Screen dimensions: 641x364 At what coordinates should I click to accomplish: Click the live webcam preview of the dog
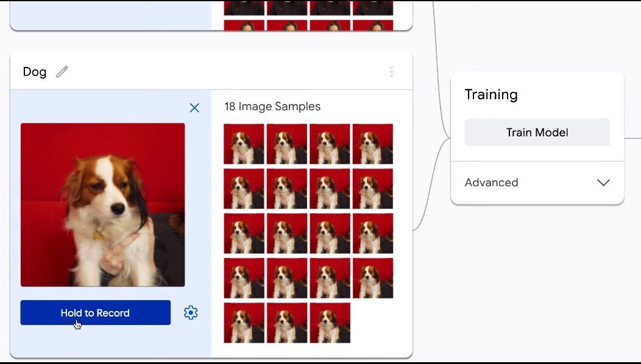(102, 205)
